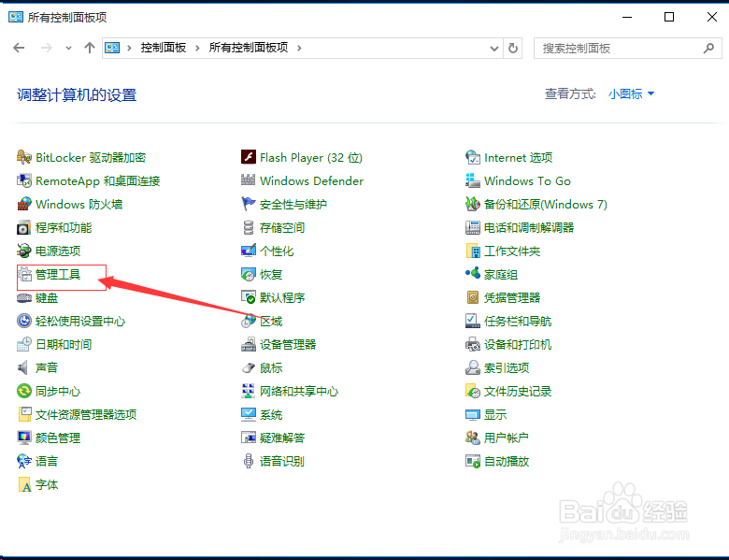Open the 显示 link
The image size is (729, 560).
pos(495,414)
